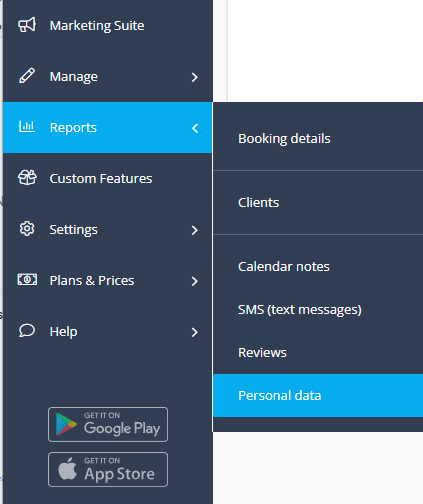Screen dimensions: 423x504
Task: Click the Plans & Prices money icon
Action: point(27,279)
